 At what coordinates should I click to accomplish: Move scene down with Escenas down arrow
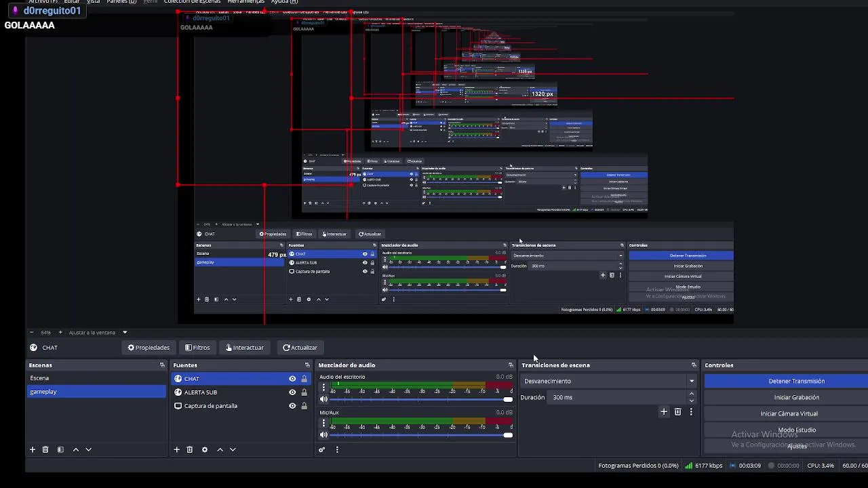88,449
